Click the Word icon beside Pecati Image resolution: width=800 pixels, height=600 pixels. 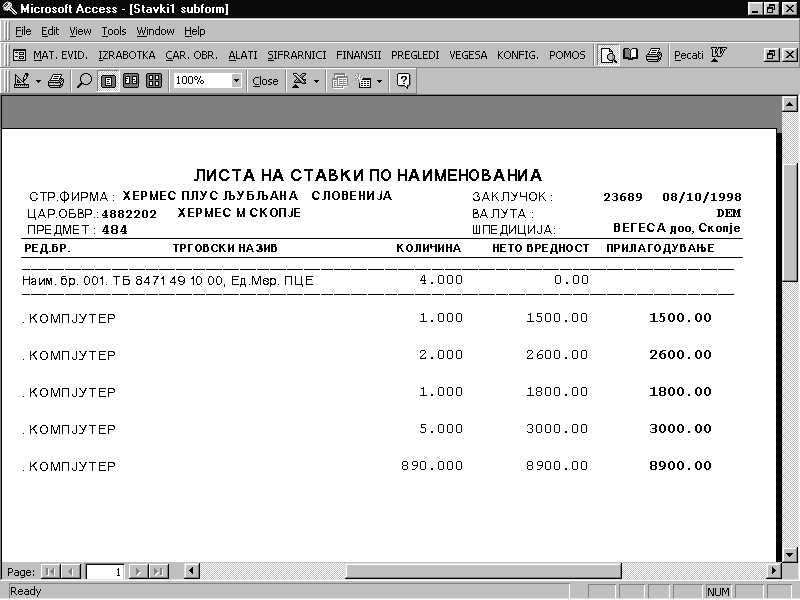point(718,55)
